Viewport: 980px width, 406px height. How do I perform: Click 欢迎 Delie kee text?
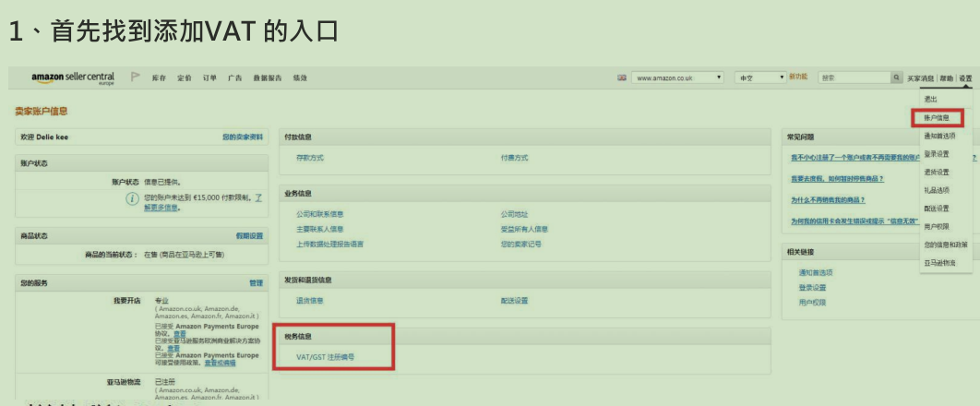point(44,137)
